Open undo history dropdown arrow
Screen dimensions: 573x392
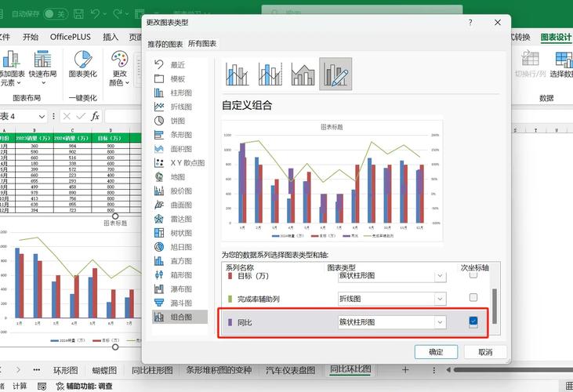coord(105,14)
